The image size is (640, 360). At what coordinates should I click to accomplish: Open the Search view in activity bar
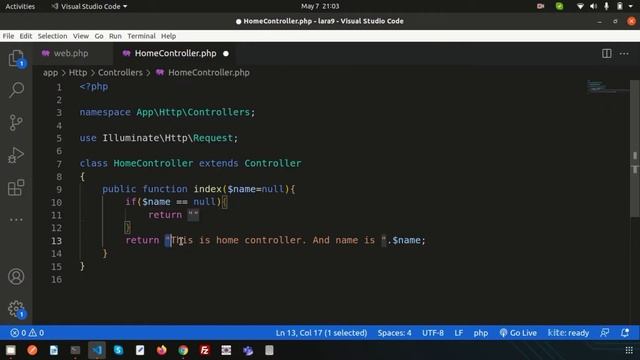(16, 90)
